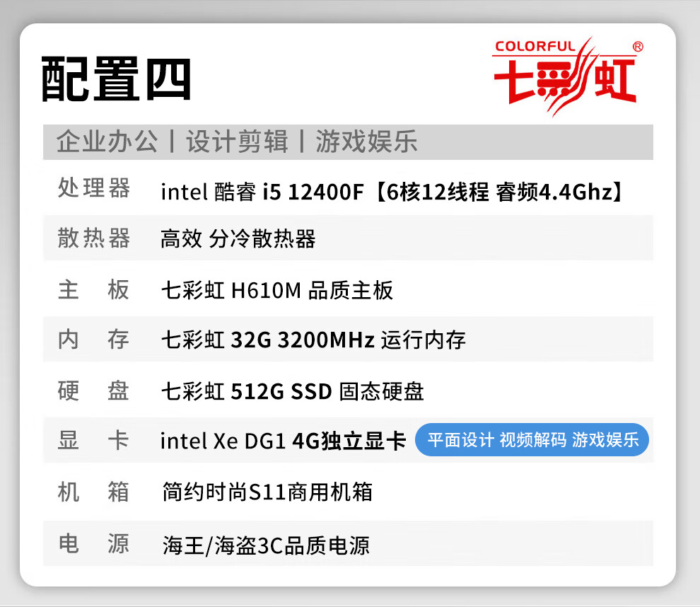Click the 电源 row label

coord(94,543)
